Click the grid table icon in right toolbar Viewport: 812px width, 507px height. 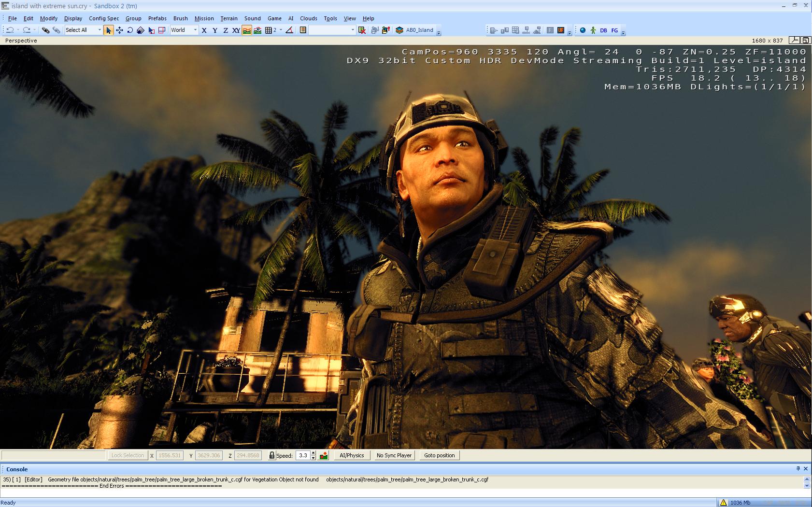click(x=515, y=30)
